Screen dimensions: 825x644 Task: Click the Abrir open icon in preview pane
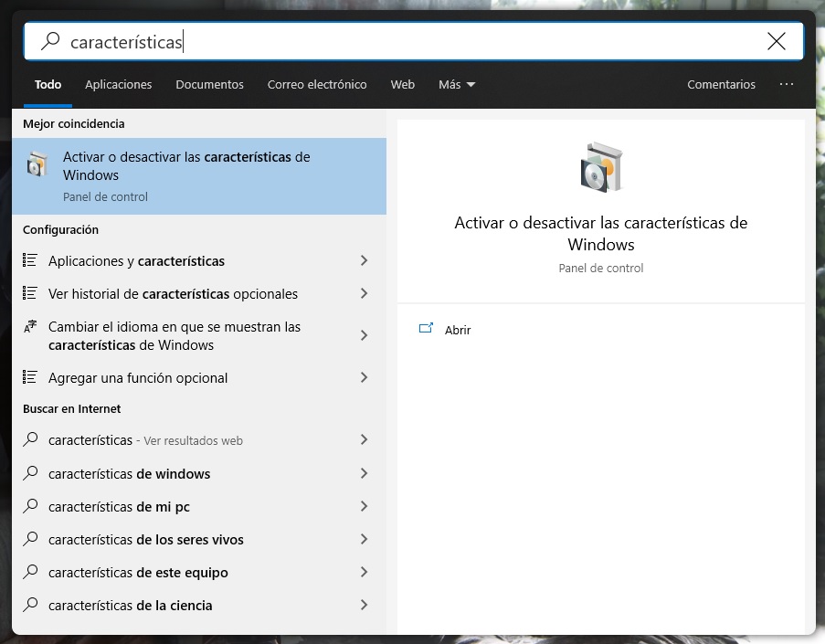coord(425,329)
